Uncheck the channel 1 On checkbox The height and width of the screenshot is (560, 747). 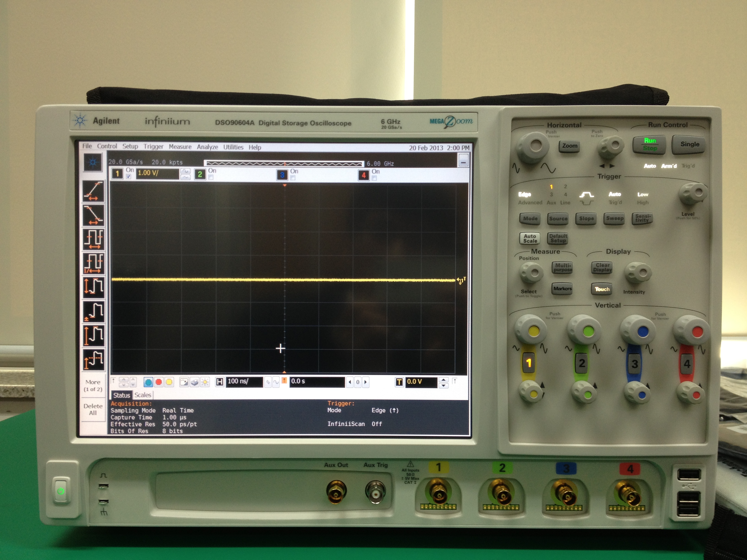129,177
